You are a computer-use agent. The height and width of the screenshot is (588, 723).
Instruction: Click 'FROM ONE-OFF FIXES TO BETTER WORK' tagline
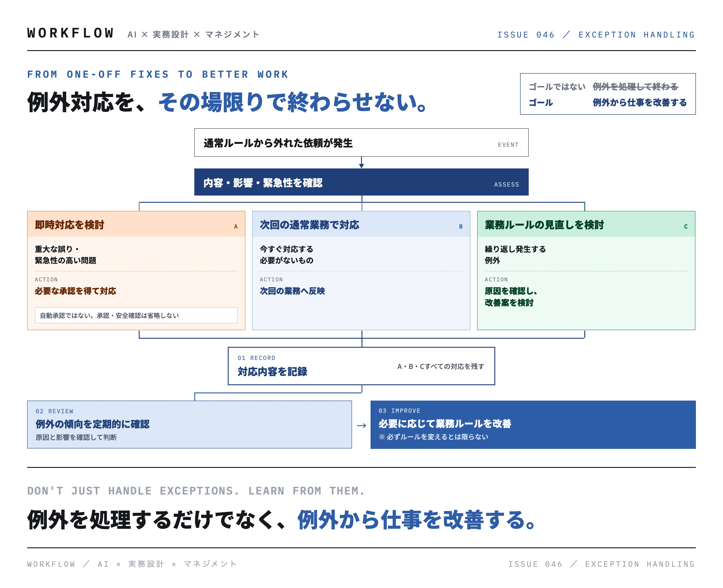click(x=158, y=75)
